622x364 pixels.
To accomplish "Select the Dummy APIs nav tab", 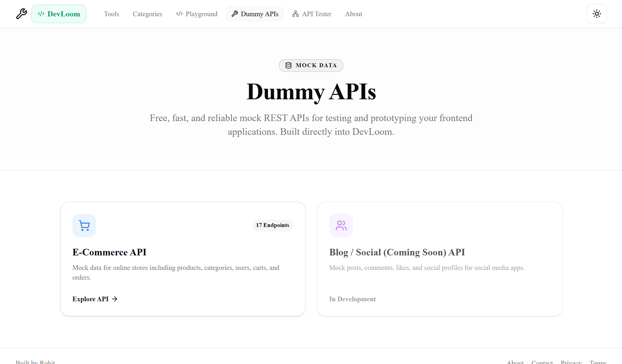I will [x=255, y=14].
